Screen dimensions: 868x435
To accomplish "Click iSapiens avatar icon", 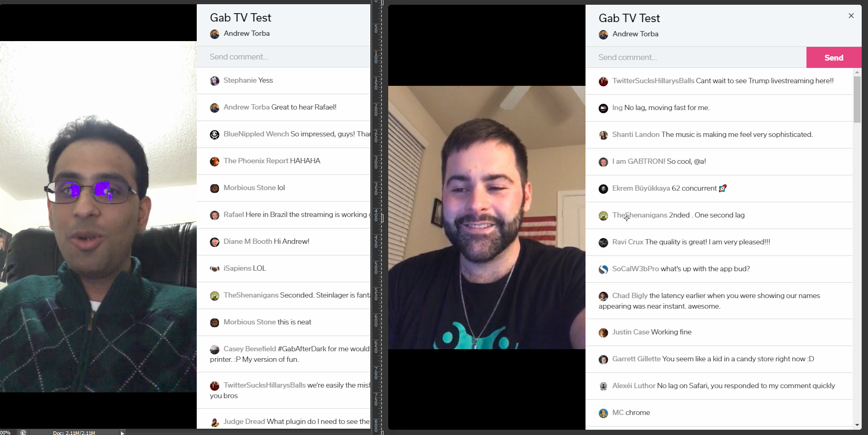I will coord(215,269).
